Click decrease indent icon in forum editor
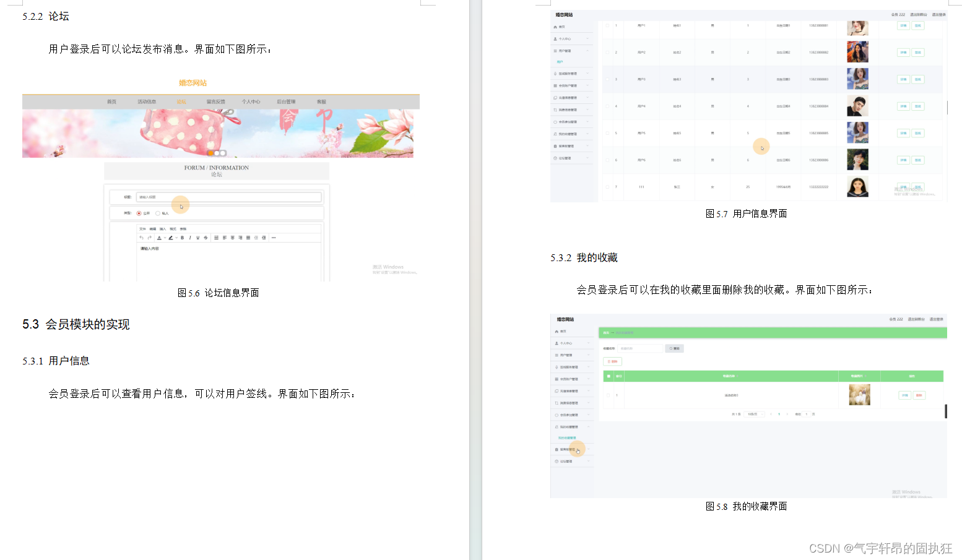The height and width of the screenshot is (560, 962). (256, 238)
